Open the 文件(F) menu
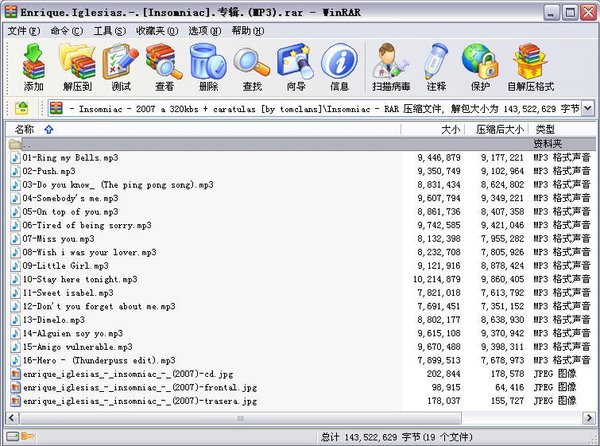 point(24,31)
